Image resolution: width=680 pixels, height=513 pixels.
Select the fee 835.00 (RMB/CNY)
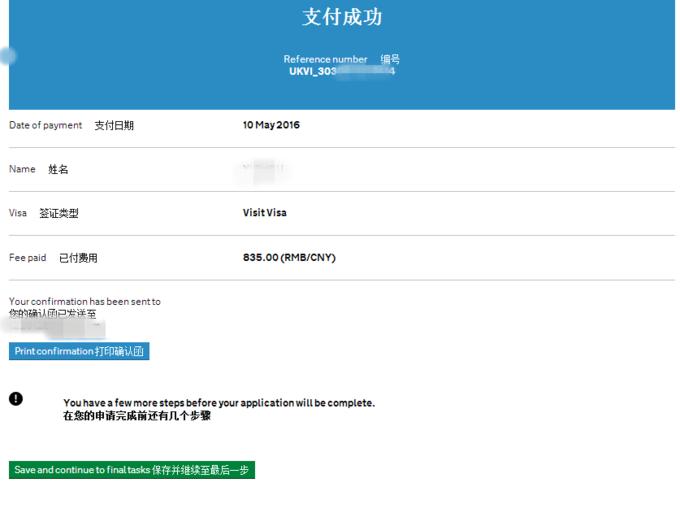[289, 257]
